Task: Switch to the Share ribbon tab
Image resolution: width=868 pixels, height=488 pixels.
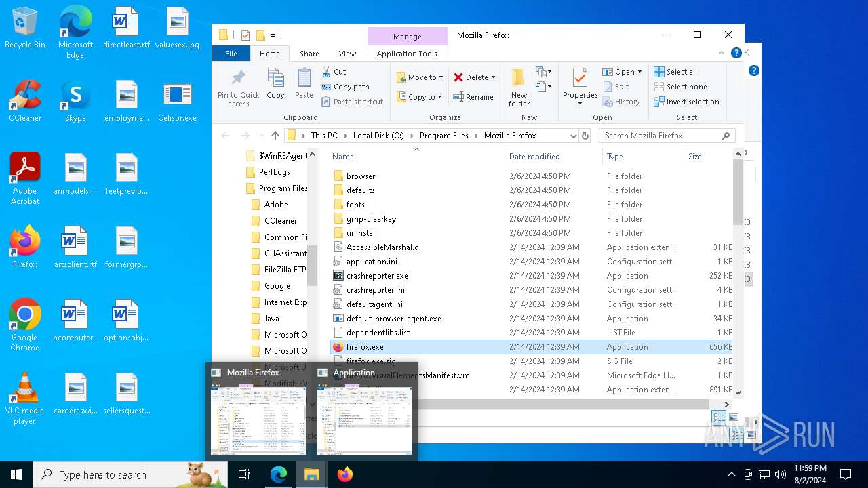Action: [x=309, y=54]
